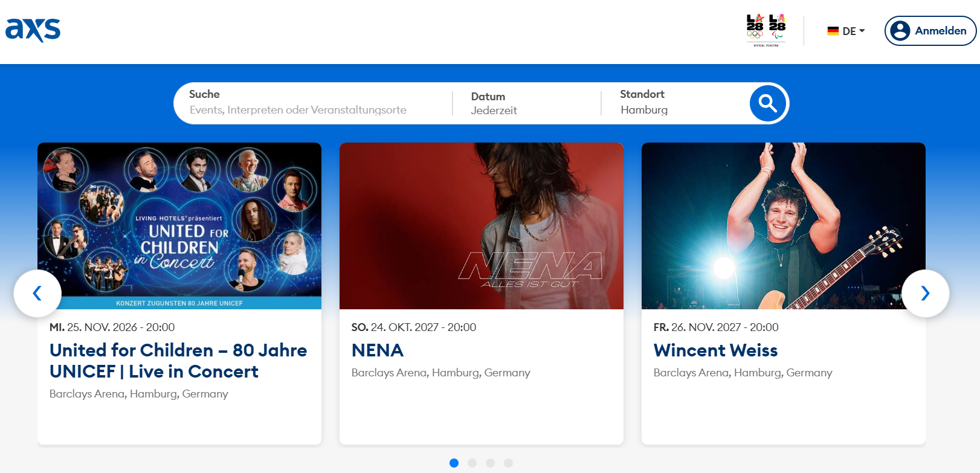
Task: Open the United for Children concert poster
Action: point(179,226)
